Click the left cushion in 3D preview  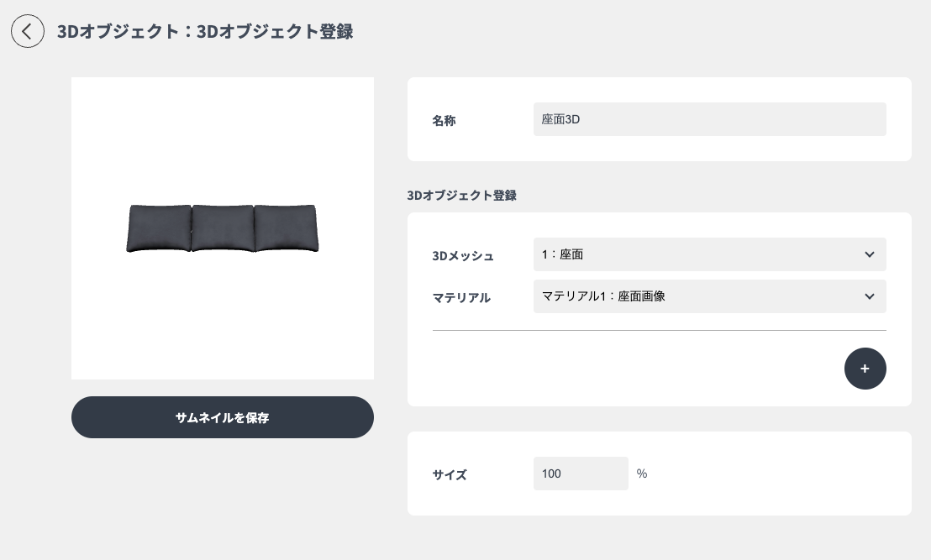click(x=159, y=228)
